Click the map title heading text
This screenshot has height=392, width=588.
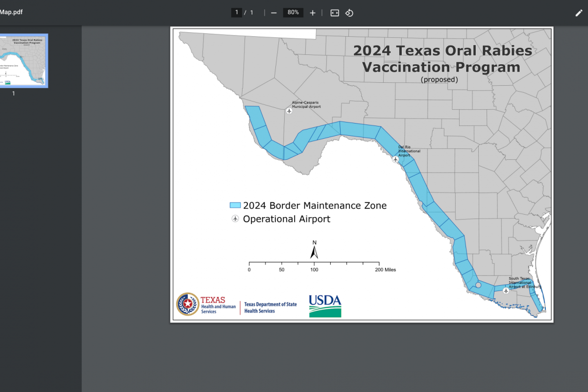click(442, 58)
